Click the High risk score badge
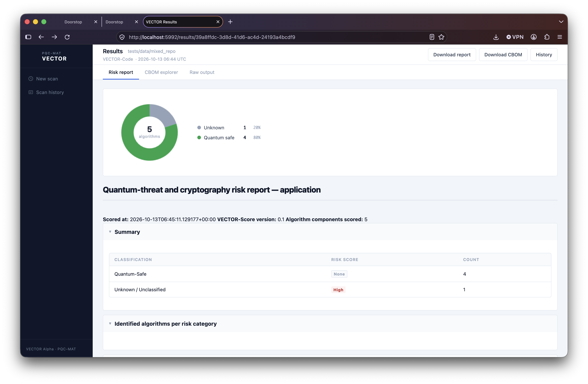 point(338,290)
